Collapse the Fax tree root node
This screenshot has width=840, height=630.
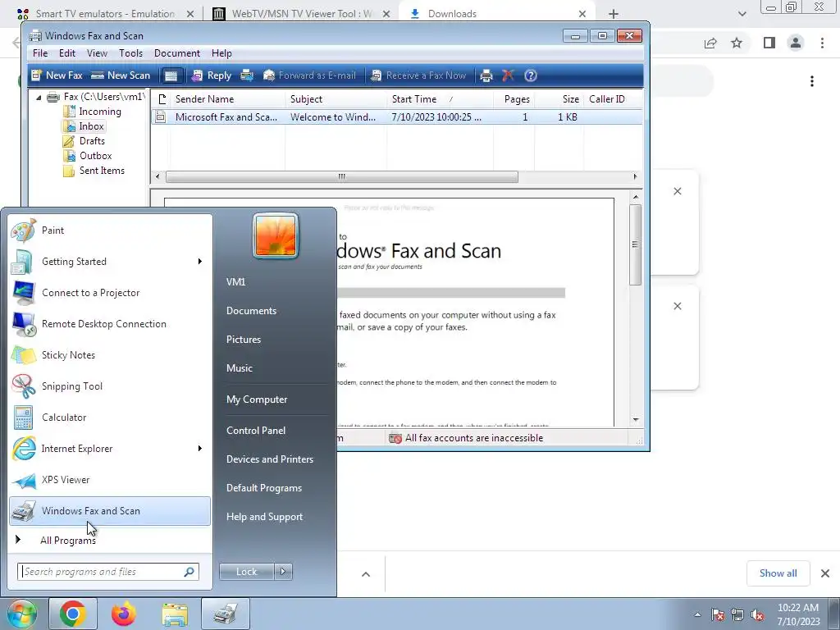coord(39,97)
